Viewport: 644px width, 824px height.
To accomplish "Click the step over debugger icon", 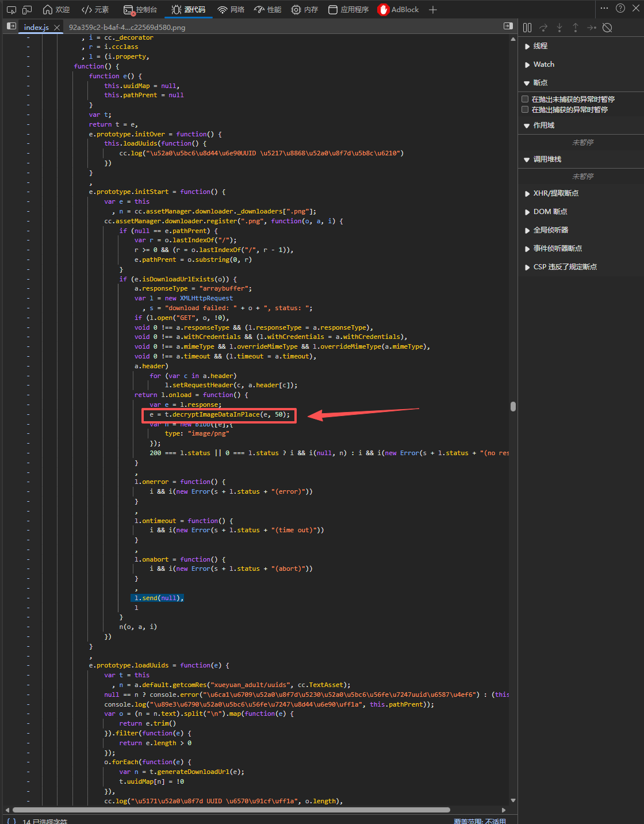I will (543, 28).
